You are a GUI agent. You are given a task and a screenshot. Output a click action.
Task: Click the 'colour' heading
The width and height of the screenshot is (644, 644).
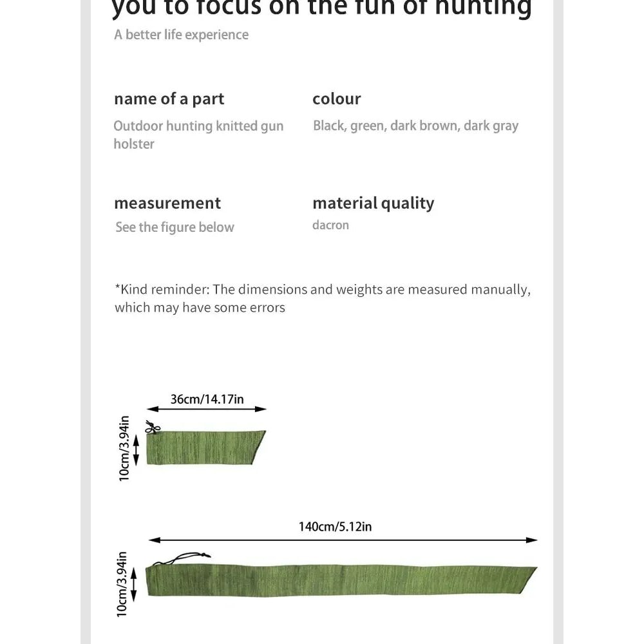click(336, 99)
